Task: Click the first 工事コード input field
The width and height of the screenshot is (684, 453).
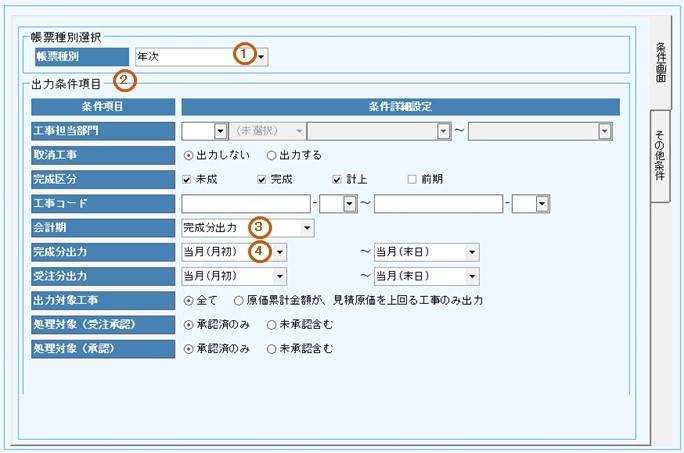Action: [244, 204]
